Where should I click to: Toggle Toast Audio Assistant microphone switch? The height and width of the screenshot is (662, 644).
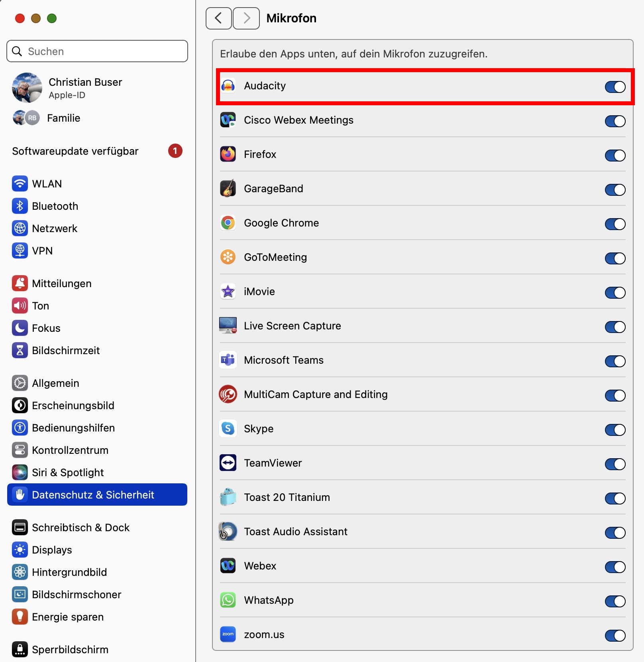click(x=615, y=532)
